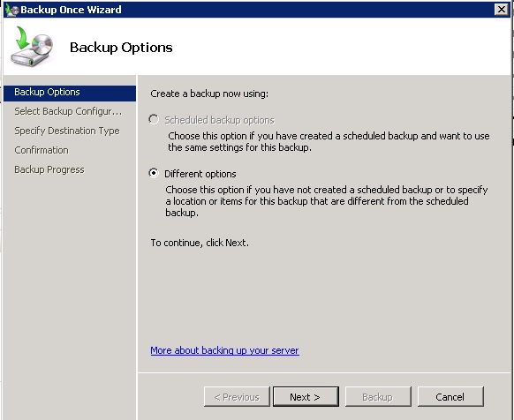Select the Different options radio button

point(154,173)
